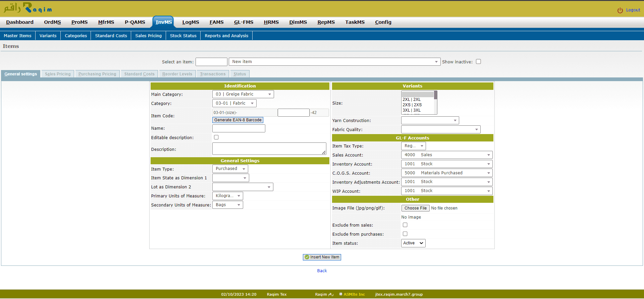Enable the Editable description checkbox
This screenshot has width=644, height=299.
click(x=216, y=137)
